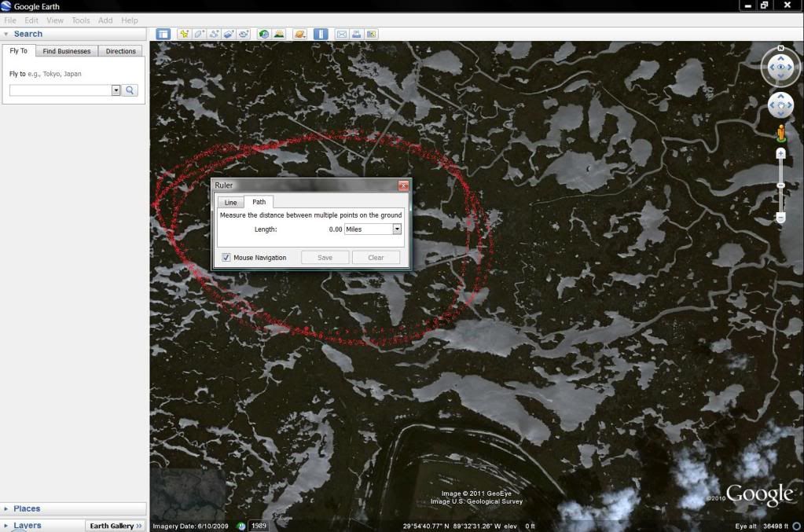
Task: Look right with the look joystick arrow
Action: 790,67
